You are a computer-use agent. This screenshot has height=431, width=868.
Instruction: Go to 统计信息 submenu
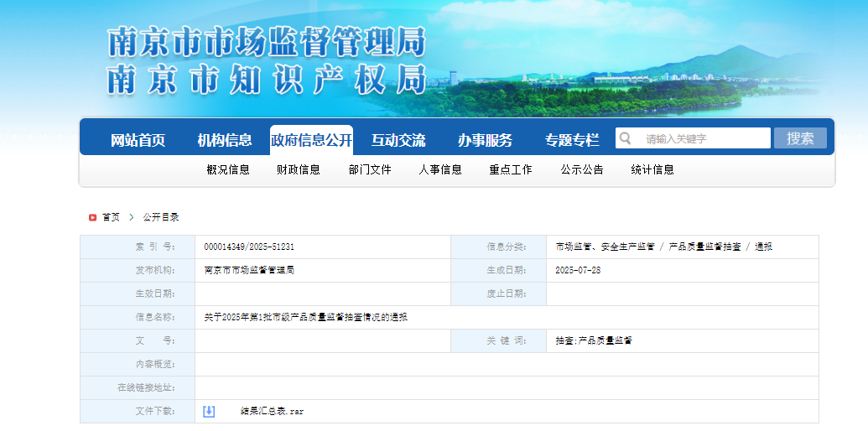pos(652,170)
